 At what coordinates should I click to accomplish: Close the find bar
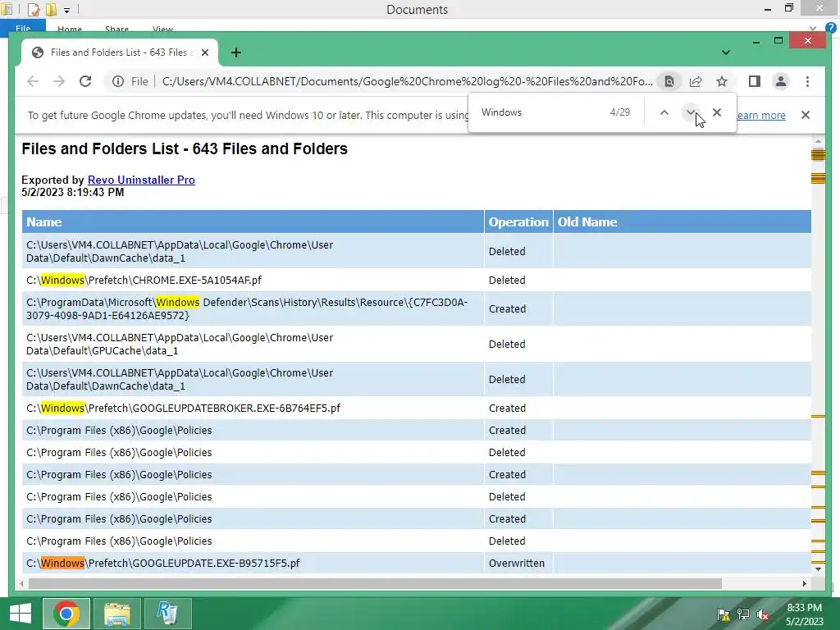[x=717, y=112]
